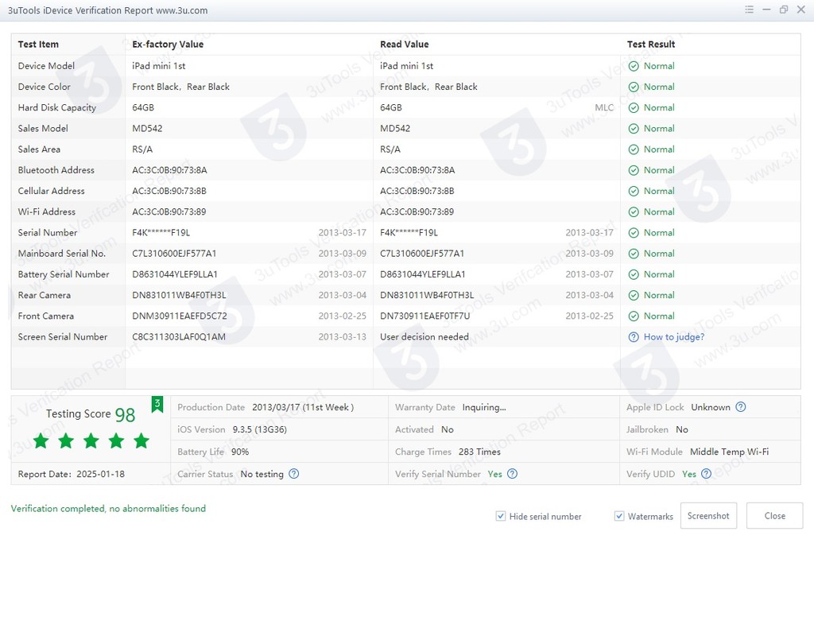Open help icon next to Apple ID Lock Unknown
This screenshot has height=644, width=814.
click(x=741, y=407)
